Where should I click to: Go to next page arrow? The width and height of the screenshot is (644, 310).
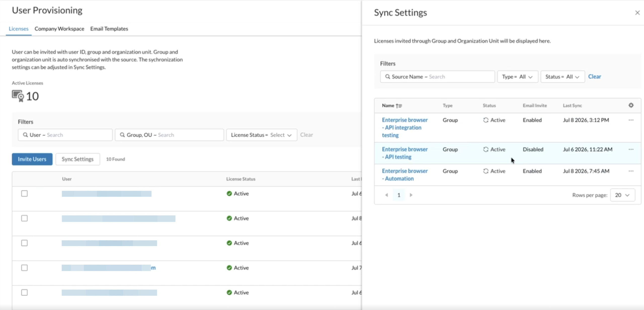[411, 195]
